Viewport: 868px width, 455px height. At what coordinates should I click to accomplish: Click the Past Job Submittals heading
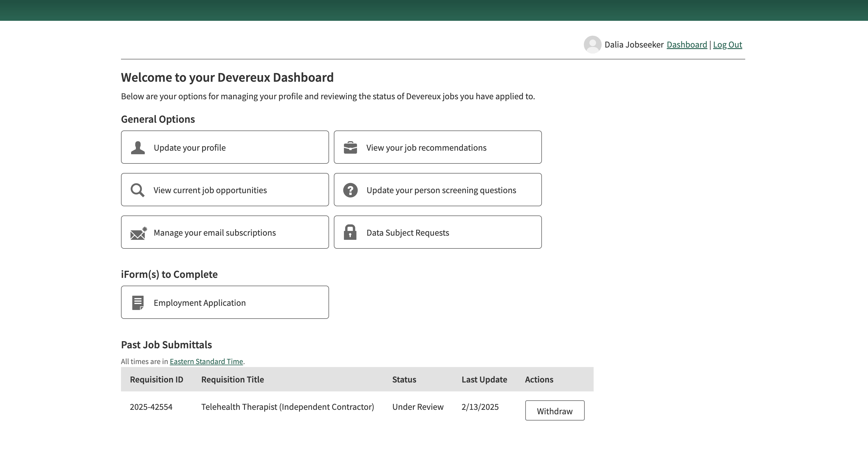pyautogui.click(x=166, y=344)
